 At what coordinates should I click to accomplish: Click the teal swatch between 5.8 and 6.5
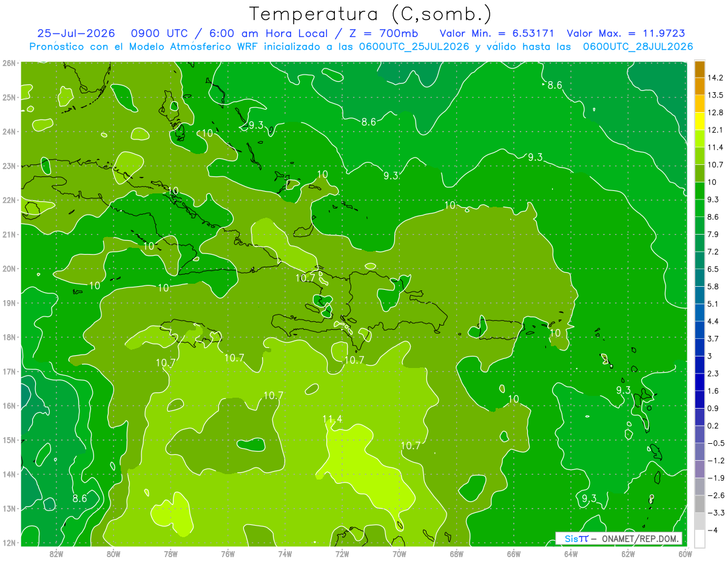(699, 278)
